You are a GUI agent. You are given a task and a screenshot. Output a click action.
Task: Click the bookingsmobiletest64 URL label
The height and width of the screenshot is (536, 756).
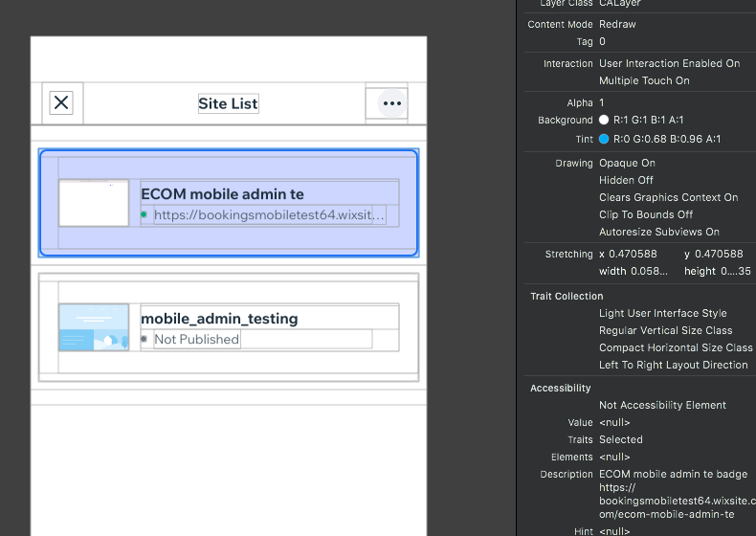(270, 214)
